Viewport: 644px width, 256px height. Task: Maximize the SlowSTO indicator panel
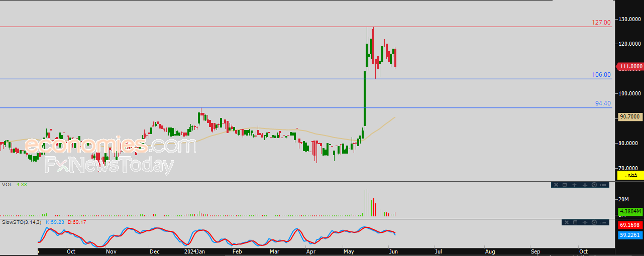[x=575, y=222]
